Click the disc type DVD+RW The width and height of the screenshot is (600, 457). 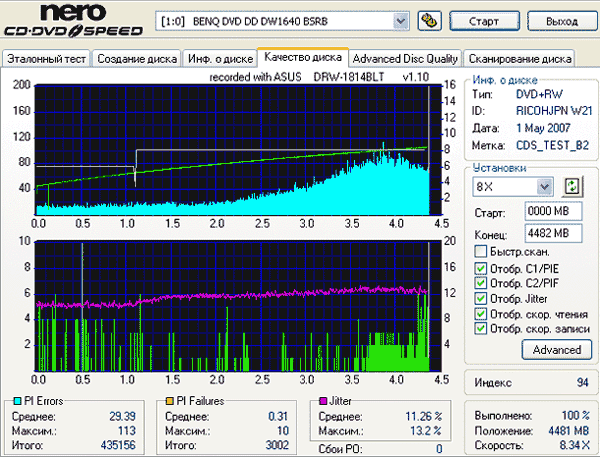pos(539,94)
